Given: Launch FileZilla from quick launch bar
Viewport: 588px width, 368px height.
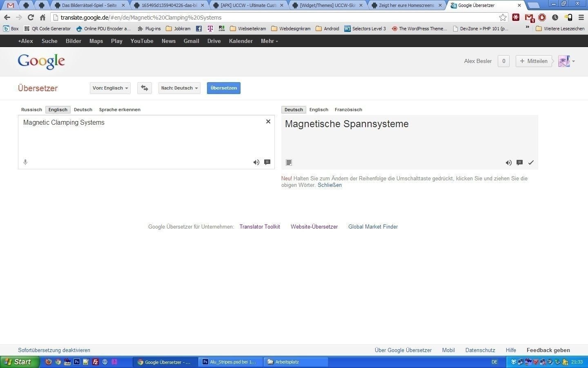Looking at the screenshot, I should tap(96, 362).
